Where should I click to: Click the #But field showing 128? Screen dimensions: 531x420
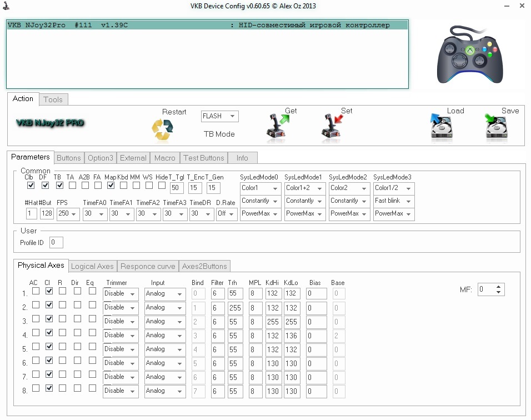(47, 214)
